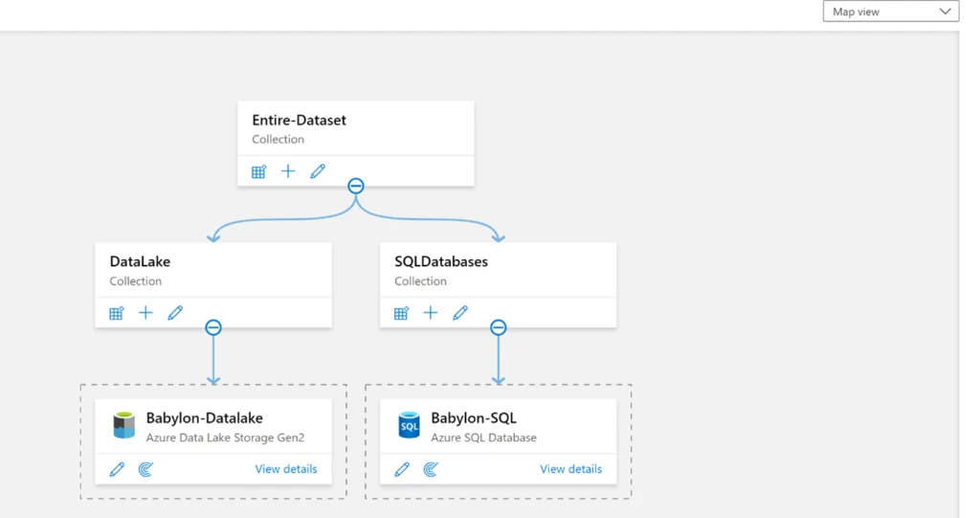Click the plus icon on SQLDatabases card
Viewport: 980px width, 518px height.
click(431, 313)
